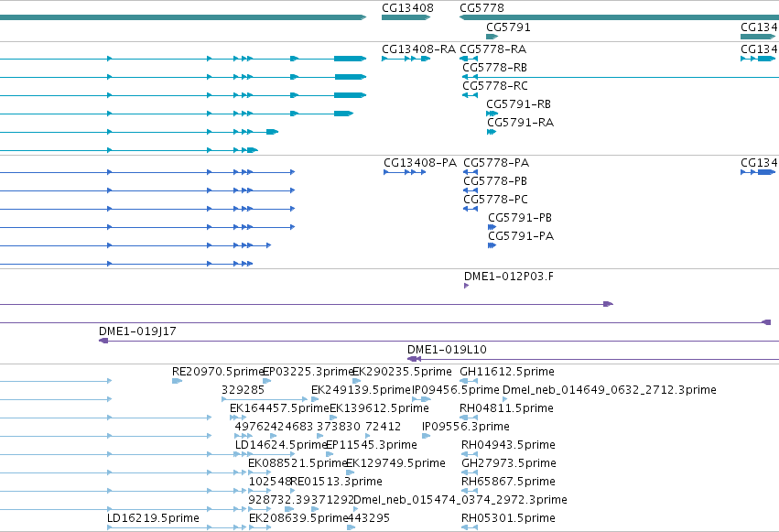The width and height of the screenshot is (779, 532).
Task: Select protein CG5778-PA label
Action: click(x=496, y=163)
